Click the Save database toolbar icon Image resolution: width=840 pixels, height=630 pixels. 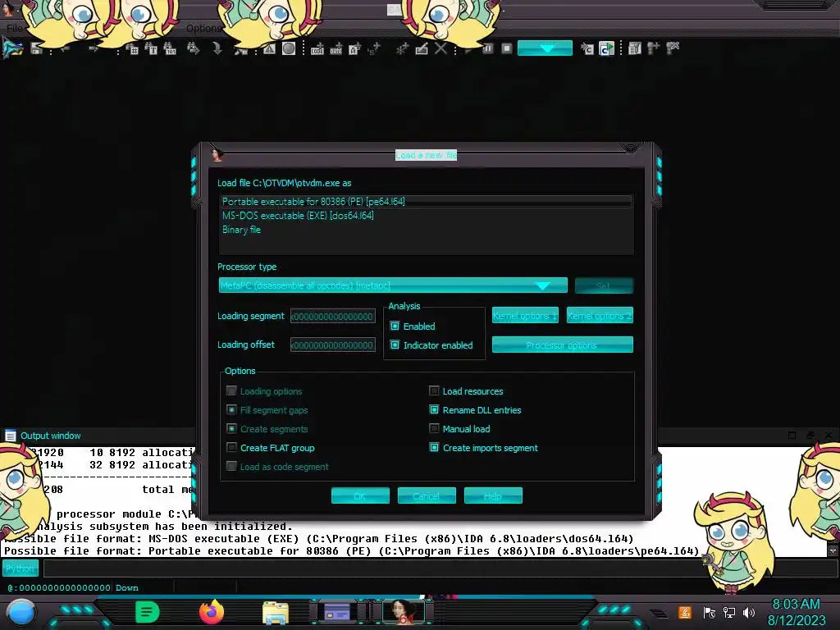click(x=36, y=48)
